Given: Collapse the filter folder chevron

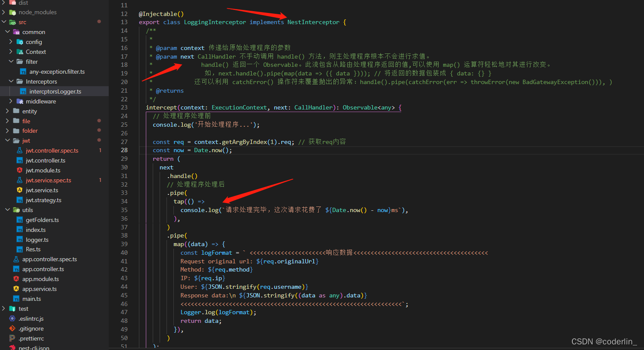Looking at the screenshot, I should tap(11, 62).
